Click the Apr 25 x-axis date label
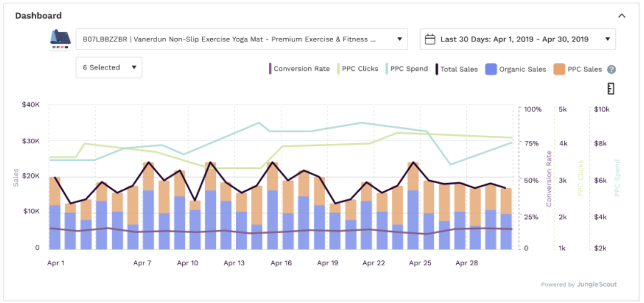The height and width of the screenshot is (303, 644). (420, 263)
